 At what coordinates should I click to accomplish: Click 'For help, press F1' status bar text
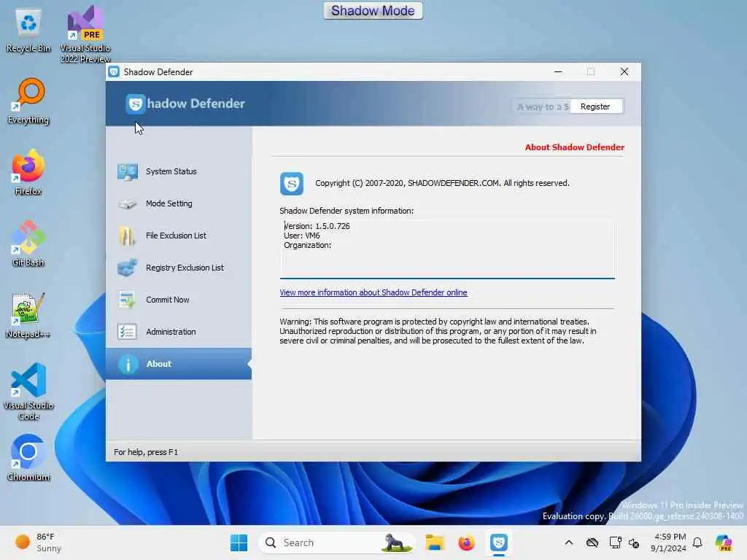(146, 452)
